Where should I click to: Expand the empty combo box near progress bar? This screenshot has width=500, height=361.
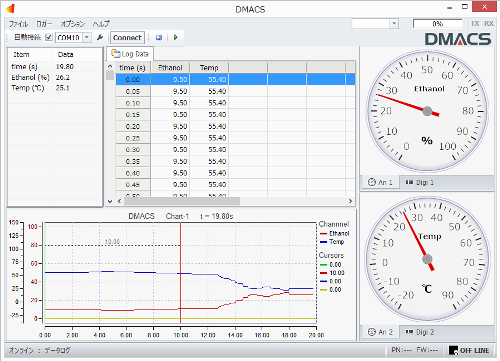click(394, 24)
